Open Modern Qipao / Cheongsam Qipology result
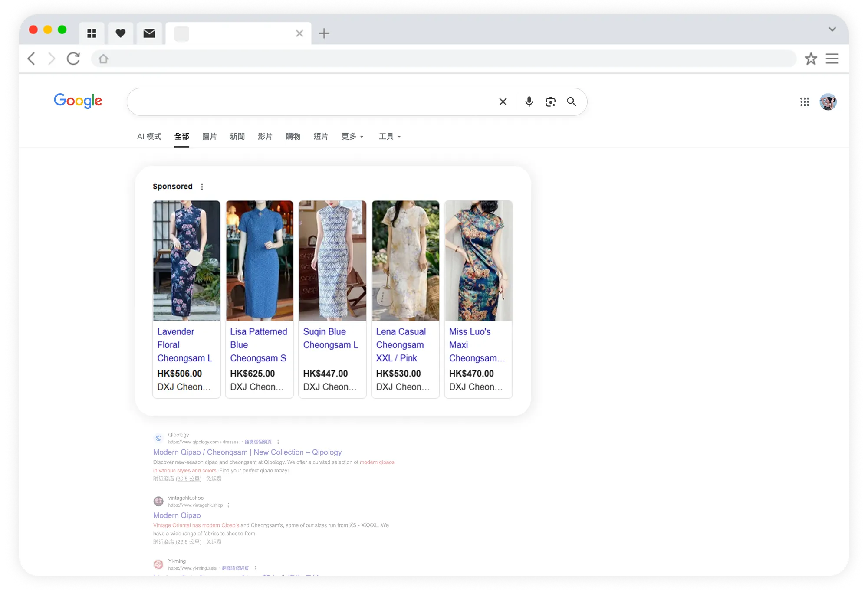 click(x=247, y=452)
